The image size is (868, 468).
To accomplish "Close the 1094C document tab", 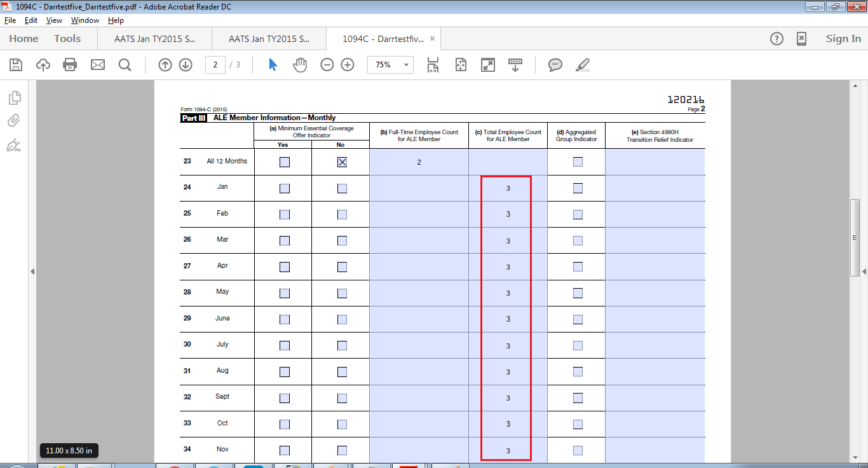I will click(433, 39).
